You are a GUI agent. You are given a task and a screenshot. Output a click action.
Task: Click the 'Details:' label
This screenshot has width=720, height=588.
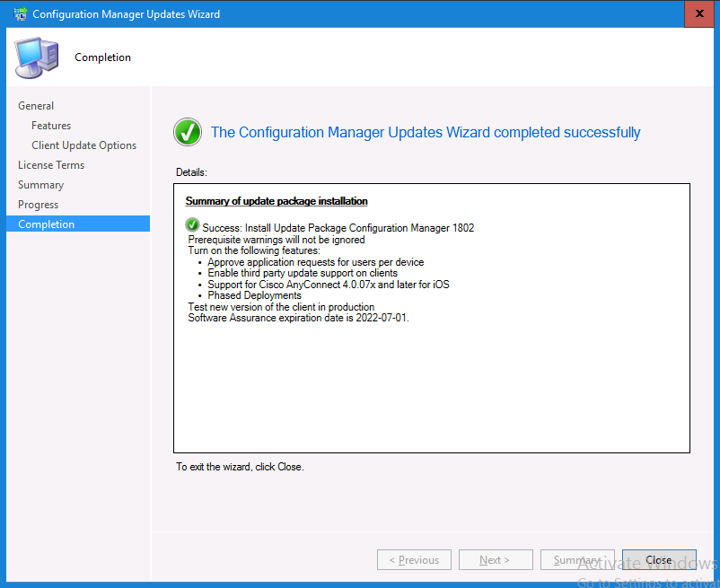191,172
